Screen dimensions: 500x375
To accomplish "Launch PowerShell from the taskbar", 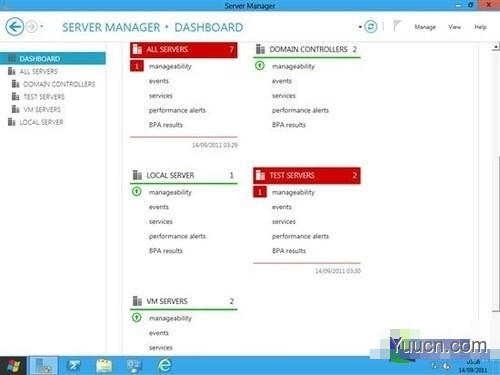I will click(74, 366).
